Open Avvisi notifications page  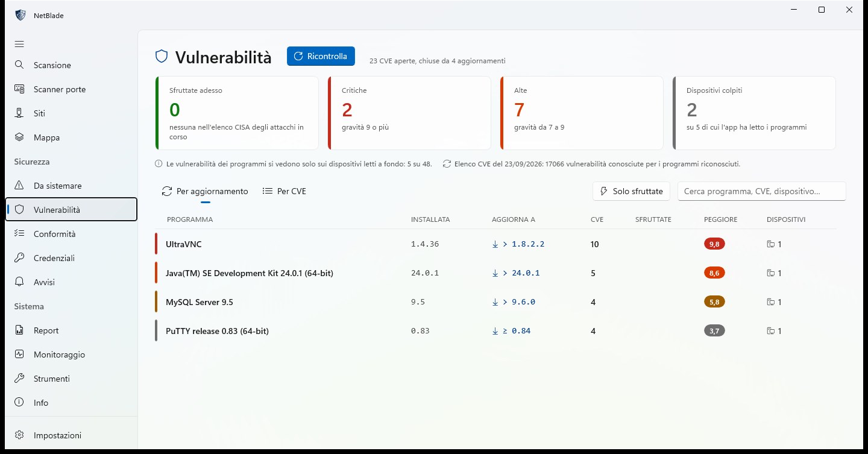coord(71,282)
